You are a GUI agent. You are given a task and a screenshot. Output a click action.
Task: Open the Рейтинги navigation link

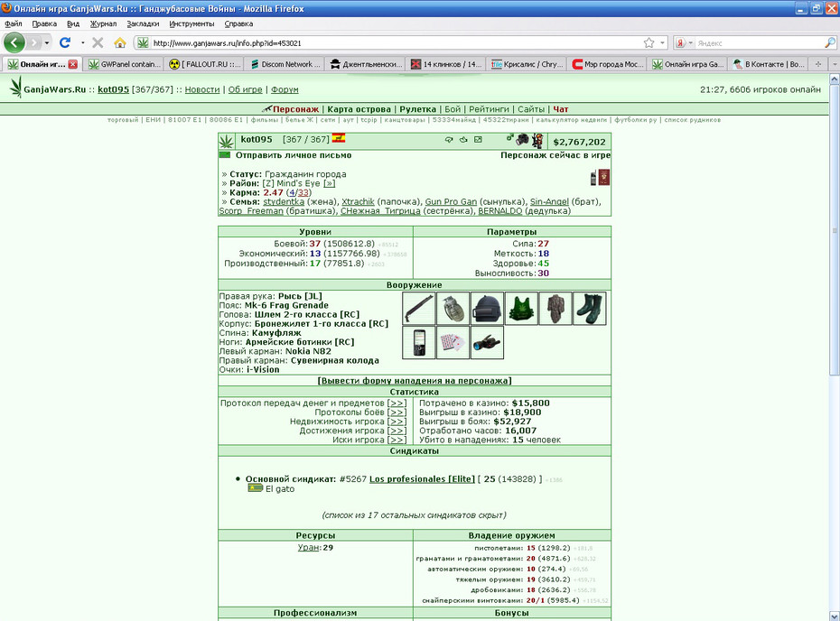pyautogui.click(x=490, y=109)
